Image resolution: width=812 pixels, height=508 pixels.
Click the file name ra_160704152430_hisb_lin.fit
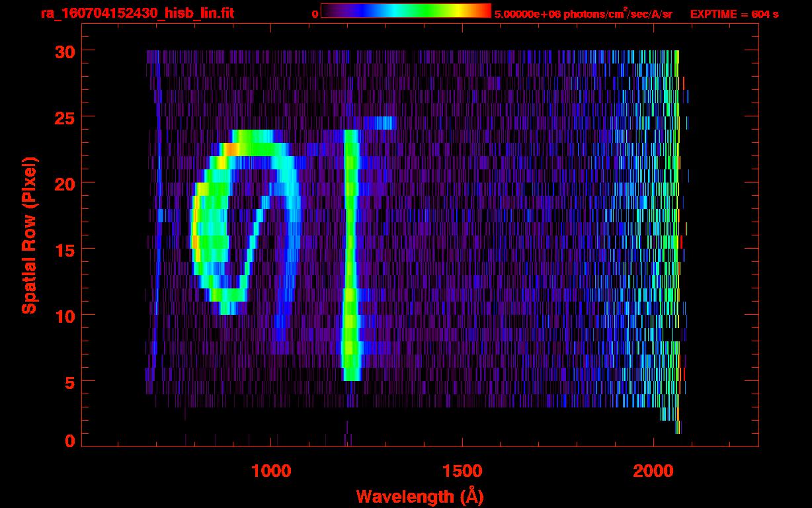point(137,13)
